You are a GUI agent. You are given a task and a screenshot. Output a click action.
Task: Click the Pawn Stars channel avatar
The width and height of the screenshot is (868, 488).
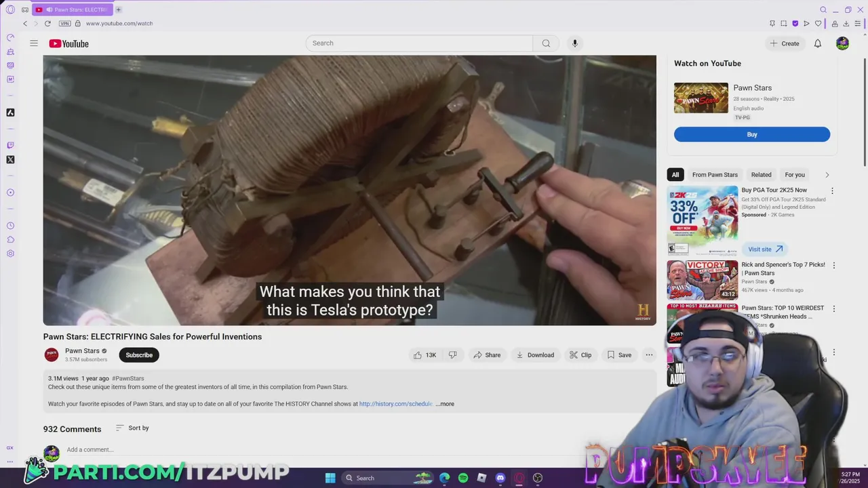52,355
